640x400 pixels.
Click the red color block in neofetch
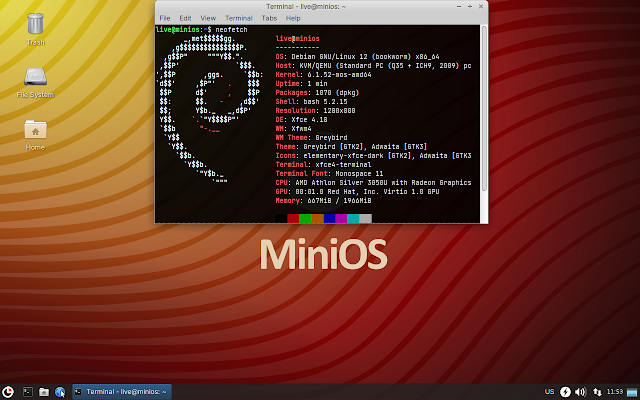tap(293, 218)
